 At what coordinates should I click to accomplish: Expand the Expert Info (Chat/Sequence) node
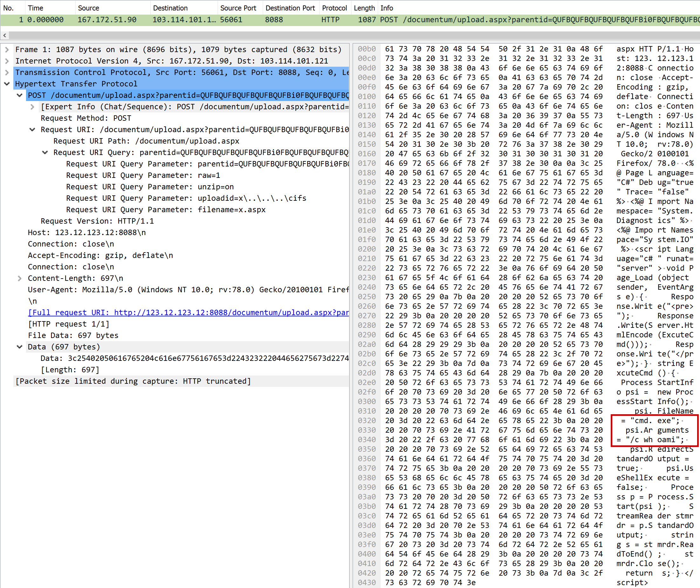(32, 107)
